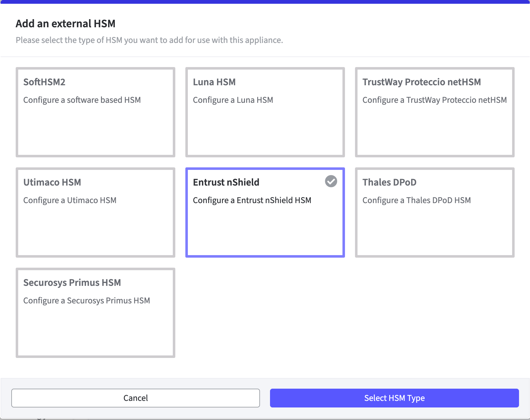Click the 'Please select the type' subtitle

(149, 40)
